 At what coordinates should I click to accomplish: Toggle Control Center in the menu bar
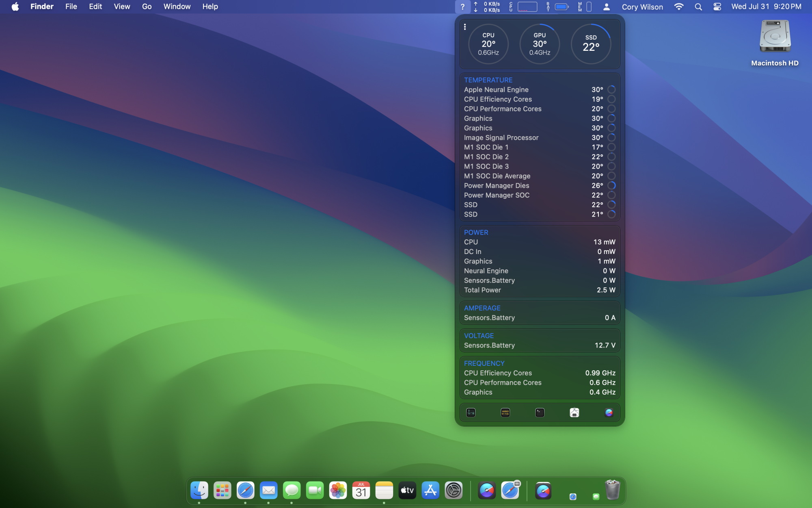click(x=717, y=7)
